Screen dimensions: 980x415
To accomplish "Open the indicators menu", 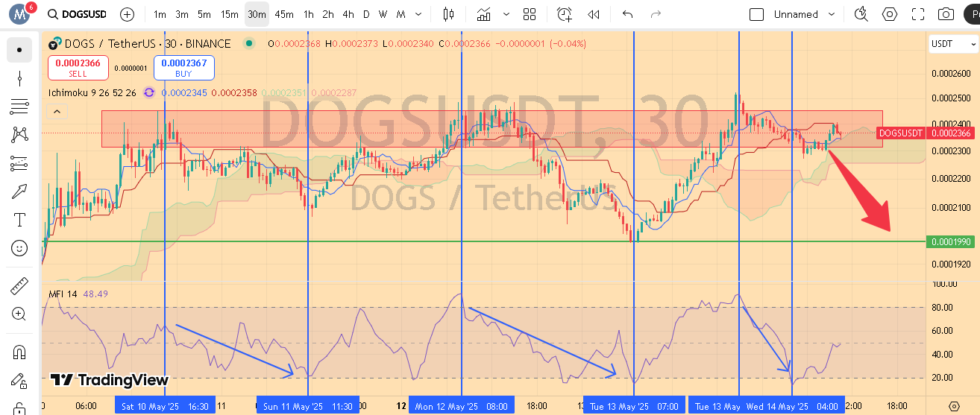I will [484, 14].
